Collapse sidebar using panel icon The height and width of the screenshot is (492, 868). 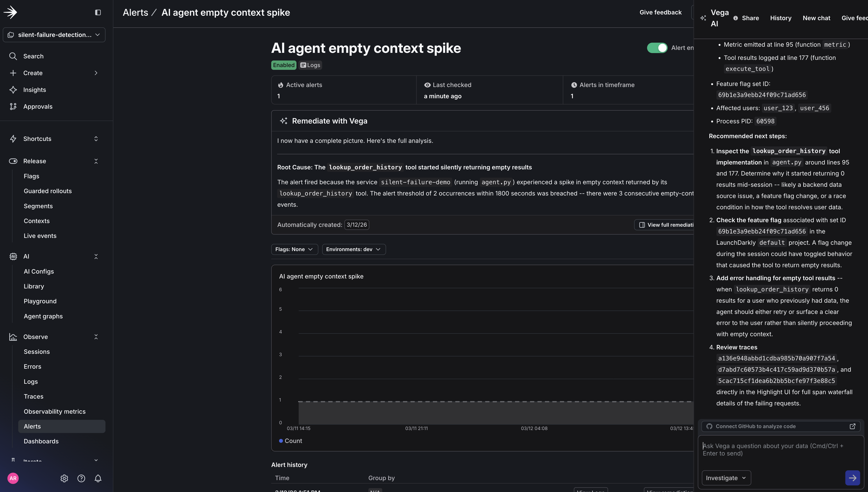pos(98,13)
